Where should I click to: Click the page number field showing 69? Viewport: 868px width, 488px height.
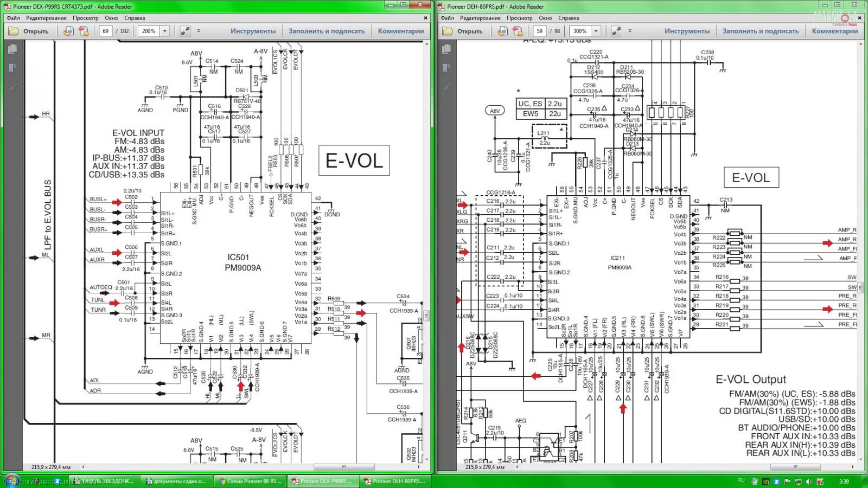tap(105, 31)
